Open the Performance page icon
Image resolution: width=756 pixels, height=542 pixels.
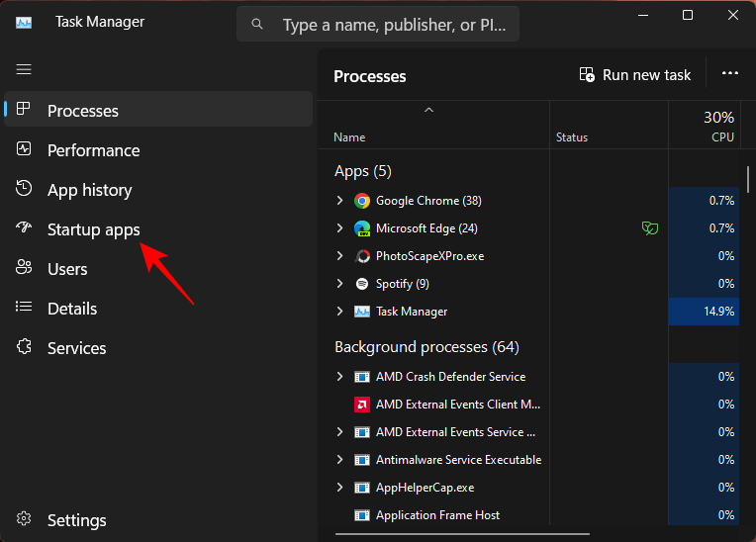coord(25,149)
